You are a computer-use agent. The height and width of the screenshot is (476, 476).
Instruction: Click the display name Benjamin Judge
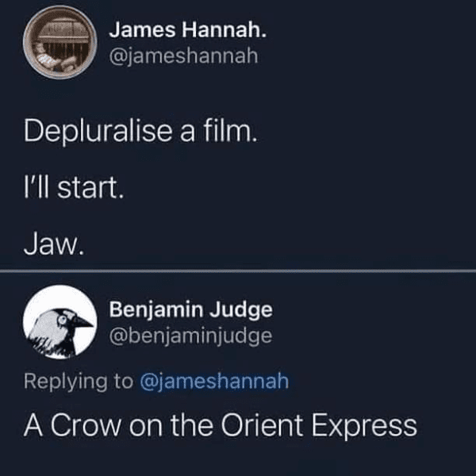click(191, 309)
